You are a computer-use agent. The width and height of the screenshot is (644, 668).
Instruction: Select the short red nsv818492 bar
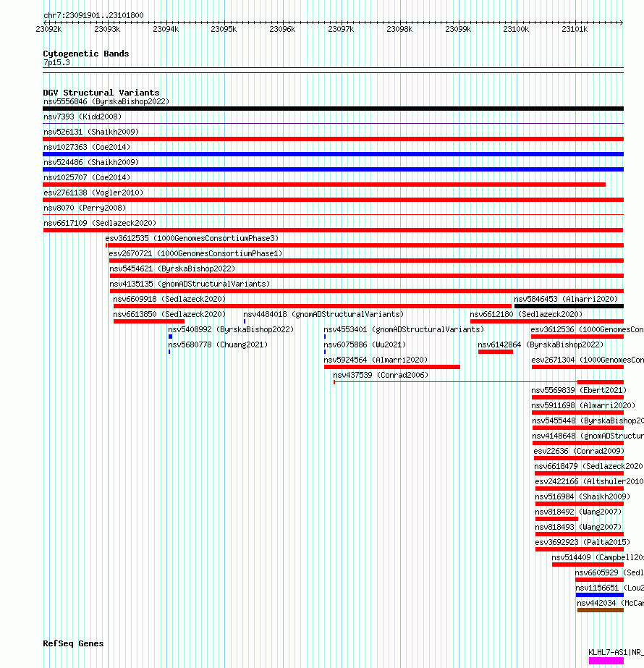(556, 519)
